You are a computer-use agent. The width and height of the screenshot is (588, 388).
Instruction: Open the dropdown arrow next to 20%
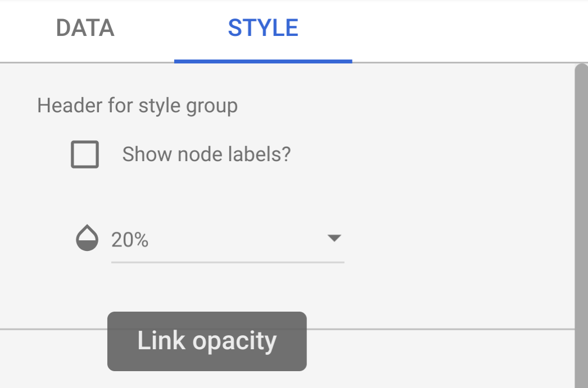(x=335, y=238)
